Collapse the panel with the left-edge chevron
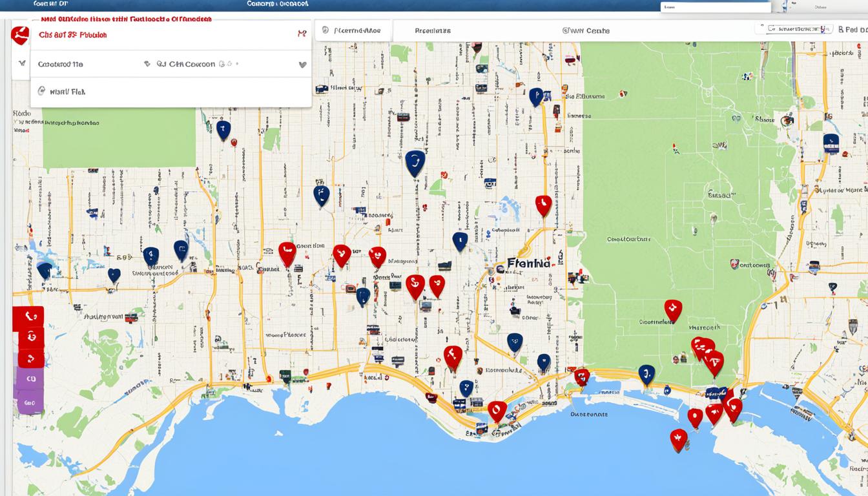This screenshot has height=496, width=868. click(x=21, y=65)
